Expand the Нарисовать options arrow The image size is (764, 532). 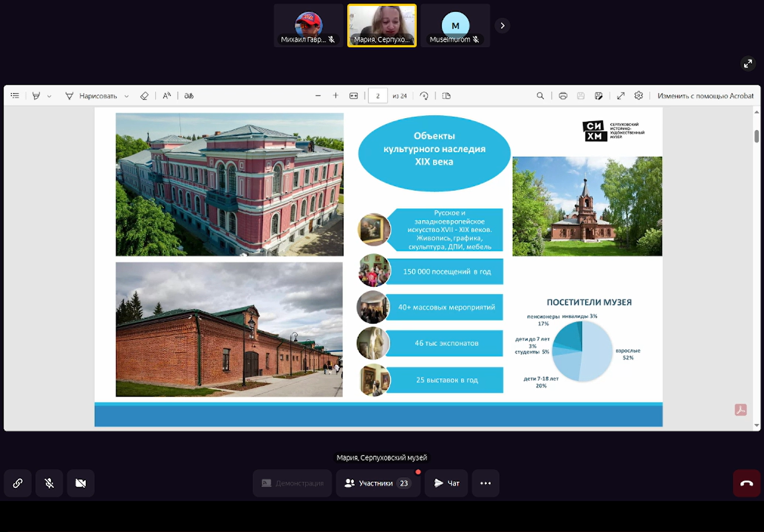(127, 96)
